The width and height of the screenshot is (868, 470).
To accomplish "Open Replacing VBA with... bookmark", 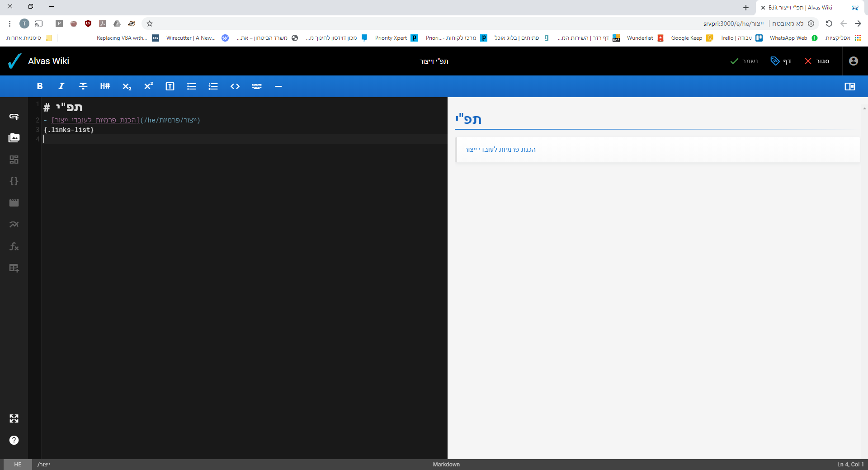I will pos(127,38).
